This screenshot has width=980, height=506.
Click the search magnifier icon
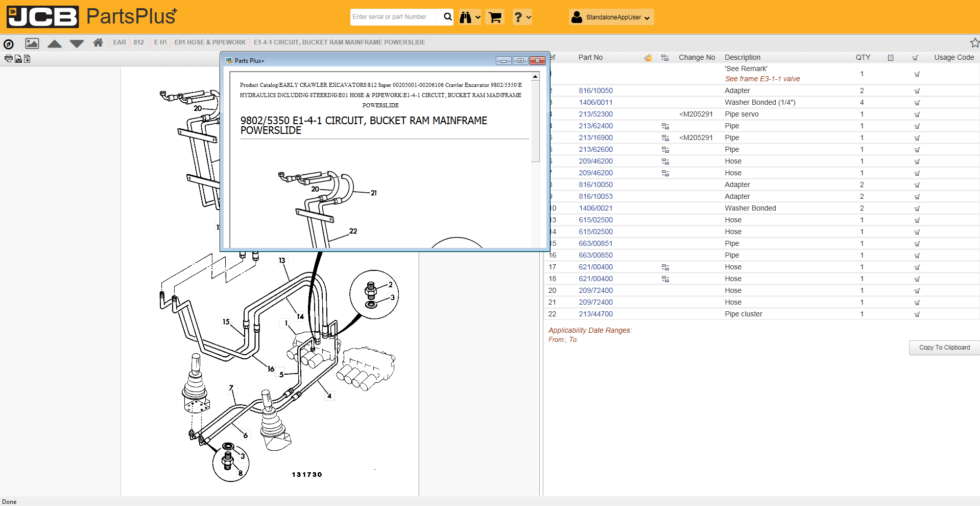pyautogui.click(x=447, y=17)
